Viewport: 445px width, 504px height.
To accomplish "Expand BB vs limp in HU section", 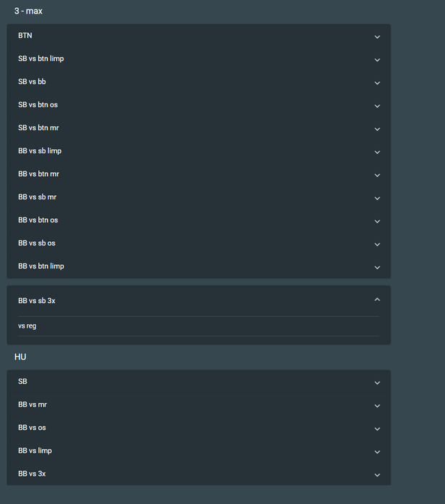I will [x=377, y=451].
